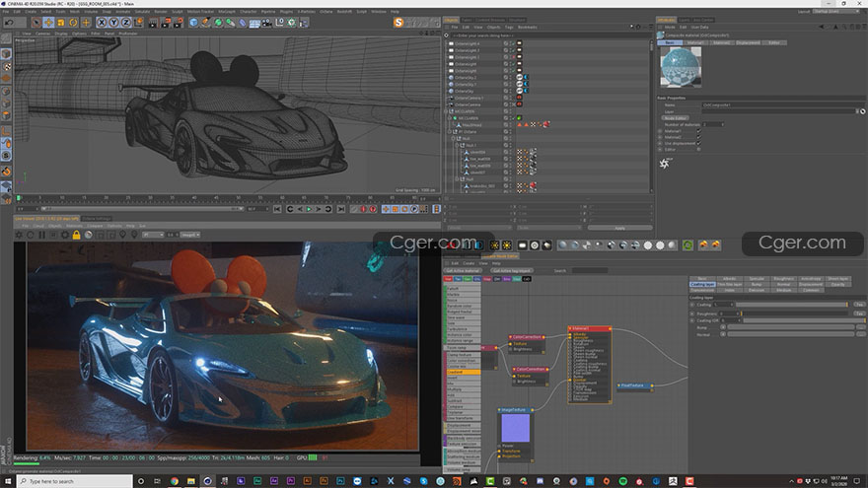The height and width of the screenshot is (488, 868).
Task: Toggle Octanelight.4 enable checkmark
Action: click(513, 43)
